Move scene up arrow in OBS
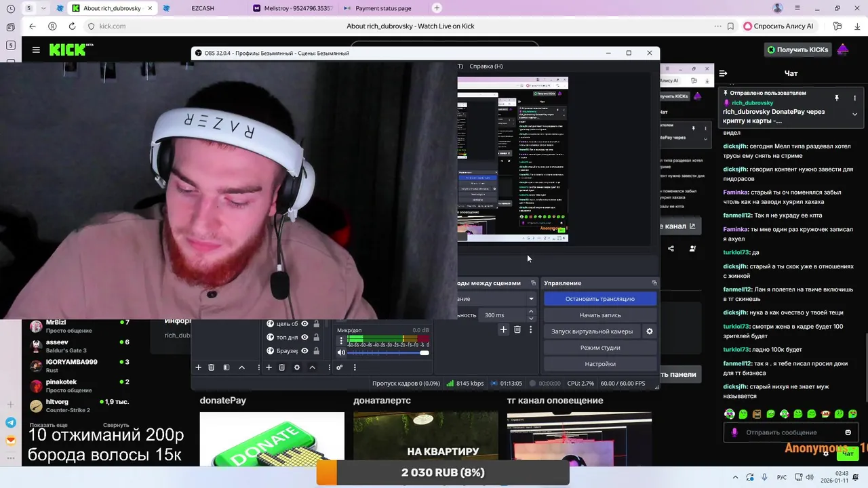The width and height of the screenshot is (868, 488). (241, 367)
